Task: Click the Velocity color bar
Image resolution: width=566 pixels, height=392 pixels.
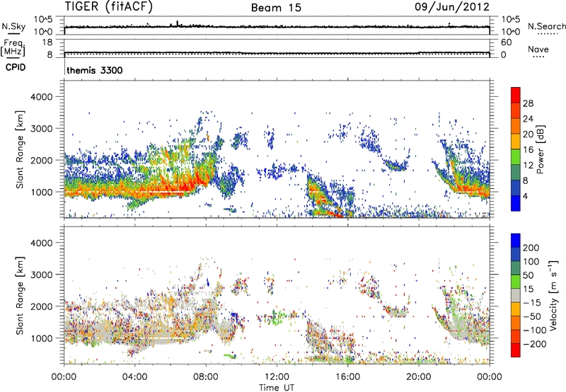Action: point(516,295)
